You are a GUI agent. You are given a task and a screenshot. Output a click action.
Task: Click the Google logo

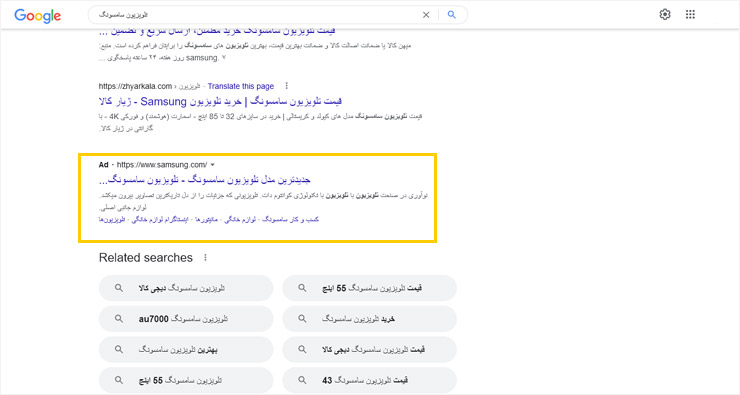[x=37, y=16]
